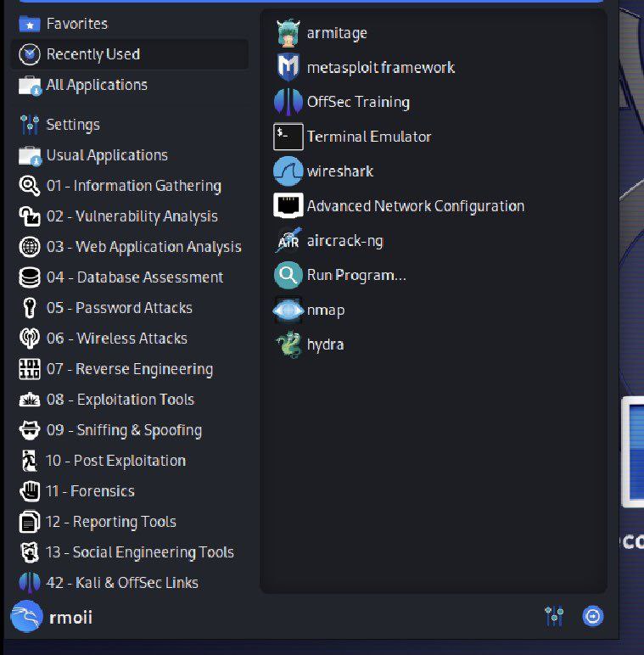Click the armitage label
Image resolution: width=644 pixels, height=655 pixels.
pos(337,33)
